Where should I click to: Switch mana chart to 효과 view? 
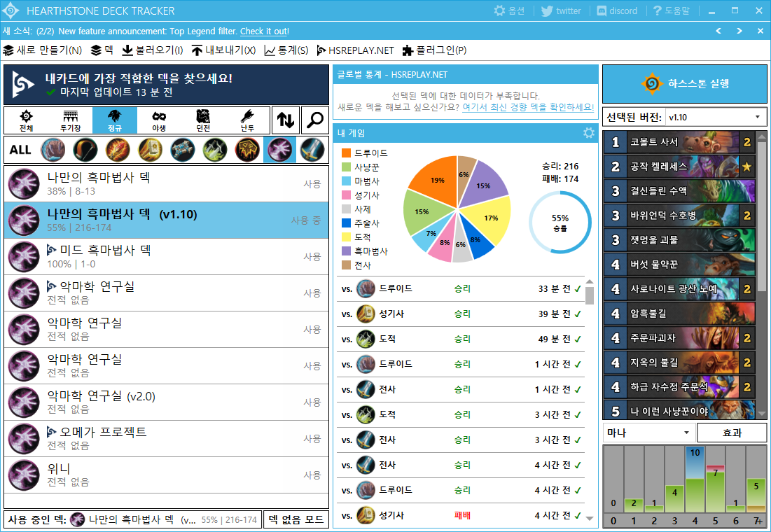732,433
